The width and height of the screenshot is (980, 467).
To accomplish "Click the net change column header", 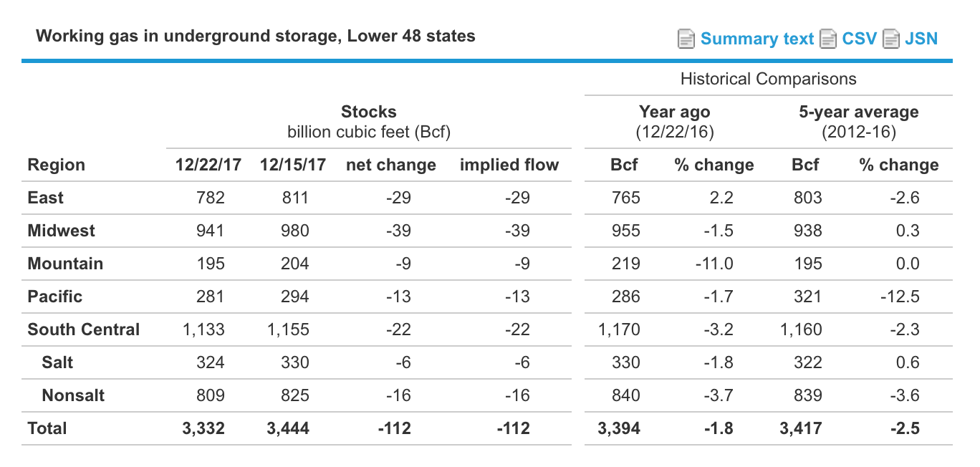I will (390, 164).
